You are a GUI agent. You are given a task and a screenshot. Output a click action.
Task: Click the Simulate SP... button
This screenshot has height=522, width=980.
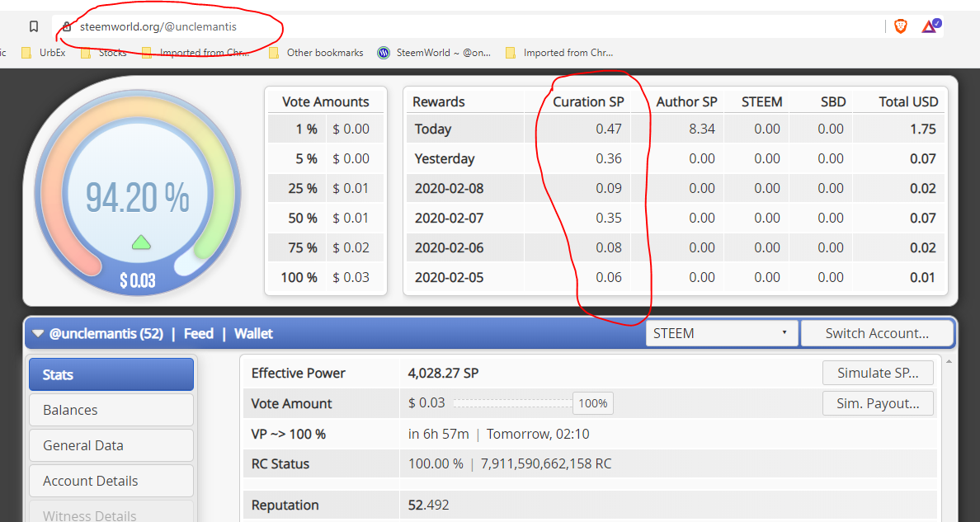(878, 373)
